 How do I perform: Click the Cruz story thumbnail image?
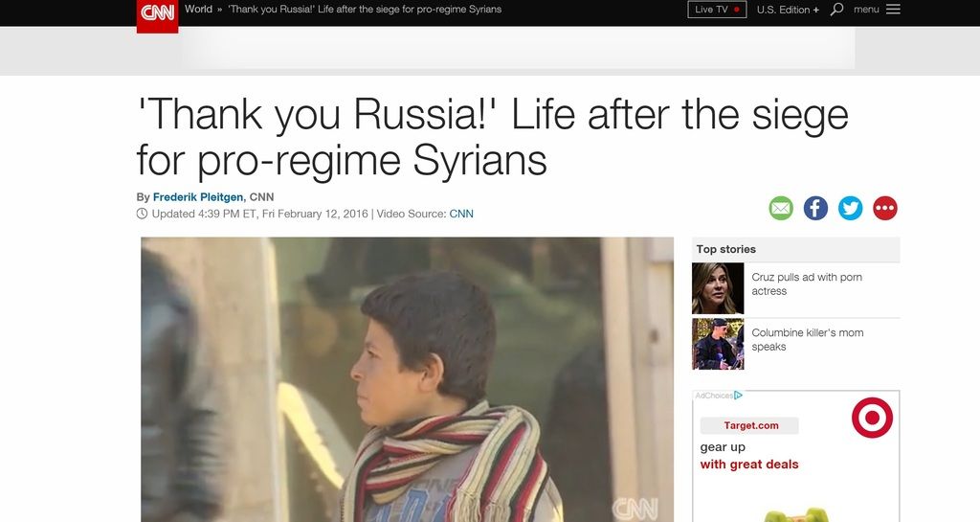pyautogui.click(x=718, y=288)
